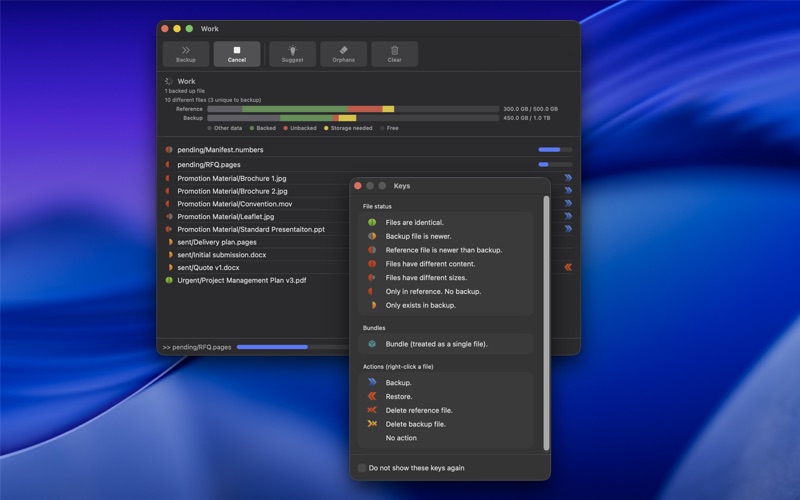Click the 'Other data' legend label

pyautogui.click(x=228, y=128)
